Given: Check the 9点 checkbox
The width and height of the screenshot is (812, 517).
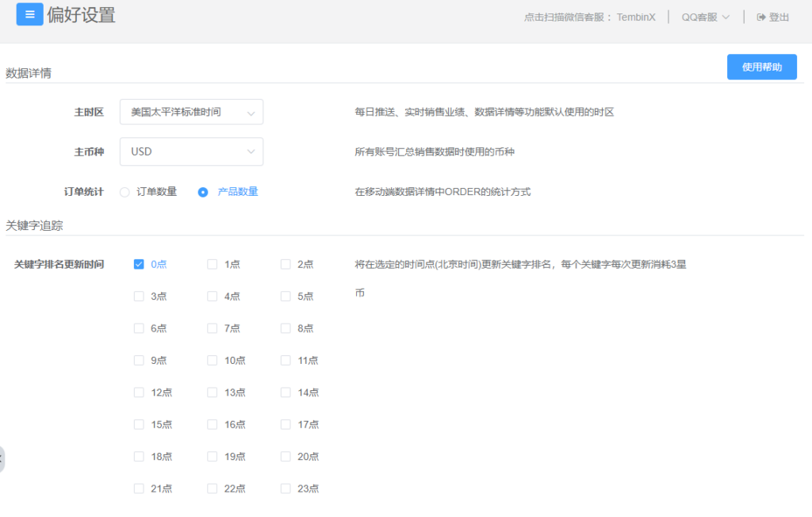Looking at the screenshot, I should (139, 361).
